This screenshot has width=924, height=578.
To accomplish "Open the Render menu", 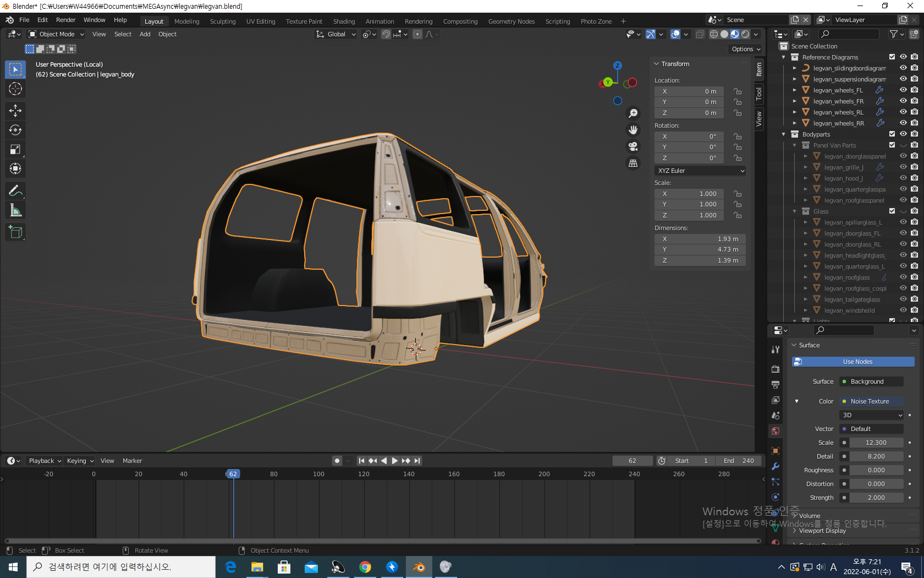I will [65, 20].
